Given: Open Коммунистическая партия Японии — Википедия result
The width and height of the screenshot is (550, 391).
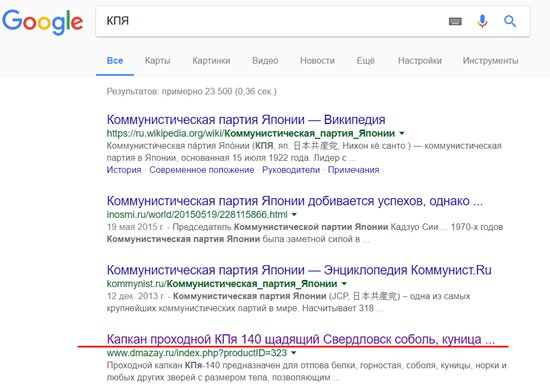Looking at the screenshot, I should (246, 120).
